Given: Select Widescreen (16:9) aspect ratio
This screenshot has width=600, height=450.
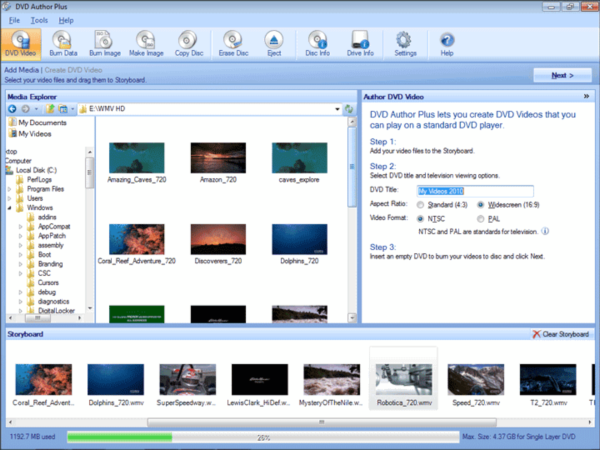Looking at the screenshot, I should (x=481, y=205).
